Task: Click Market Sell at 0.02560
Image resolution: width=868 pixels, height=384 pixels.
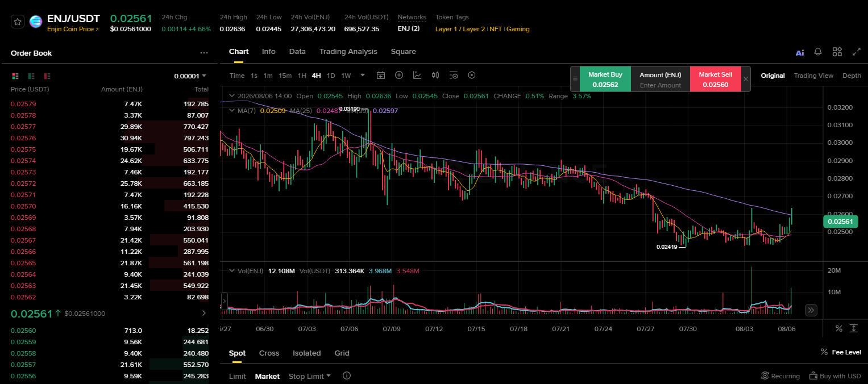Action: [715, 79]
